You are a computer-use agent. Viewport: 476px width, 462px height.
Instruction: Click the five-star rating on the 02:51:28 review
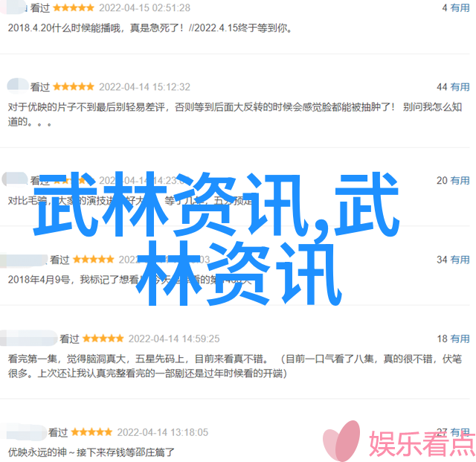click(74, 8)
